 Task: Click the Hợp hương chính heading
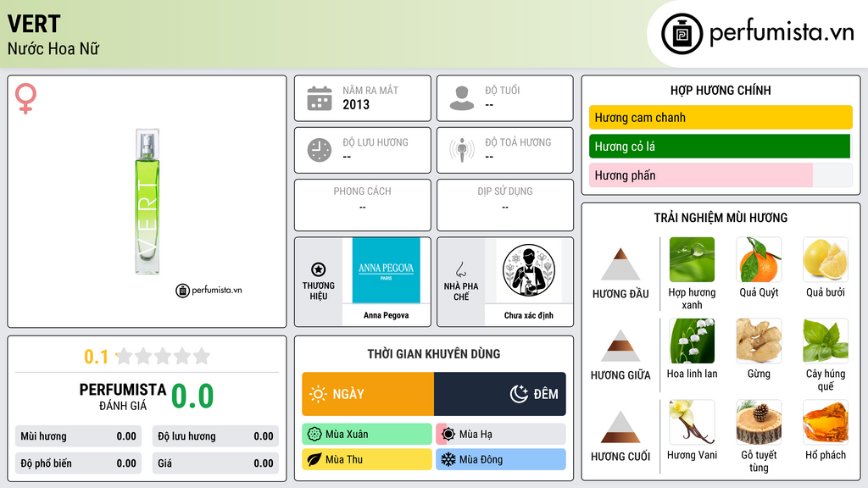pos(721,90)
